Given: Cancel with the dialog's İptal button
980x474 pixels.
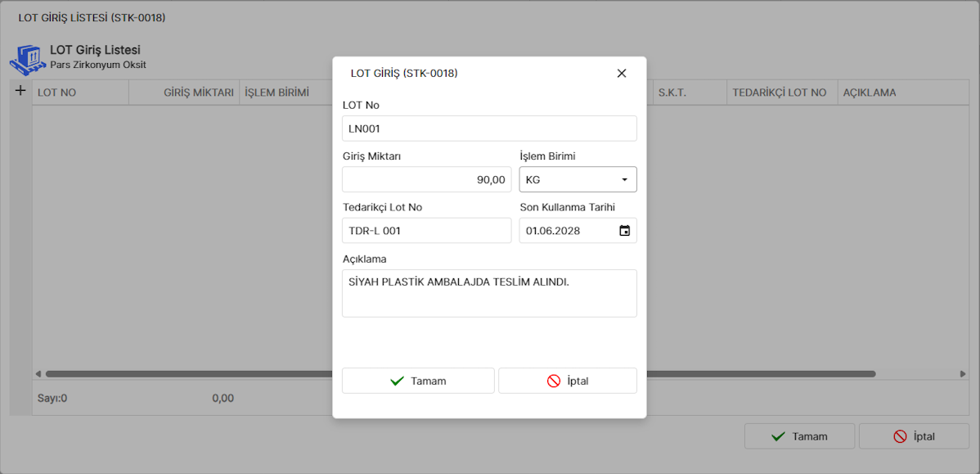Looking at the screenshot, I should click(x=567, y=381).
